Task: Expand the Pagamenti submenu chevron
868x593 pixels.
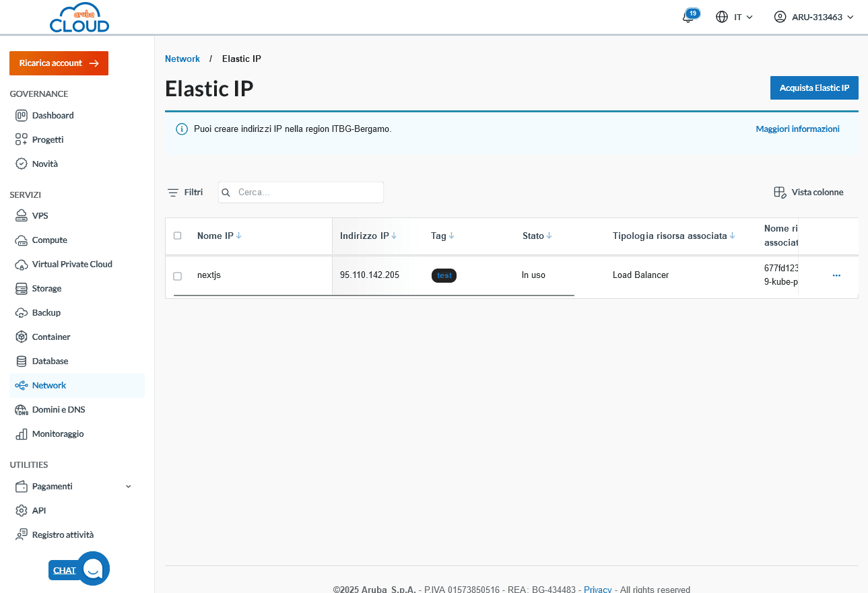Action: (x=129, y=487)
